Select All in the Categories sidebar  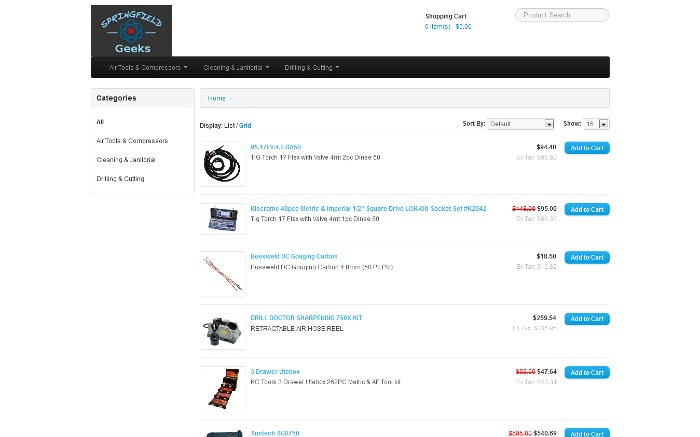(x=100, y=121)
